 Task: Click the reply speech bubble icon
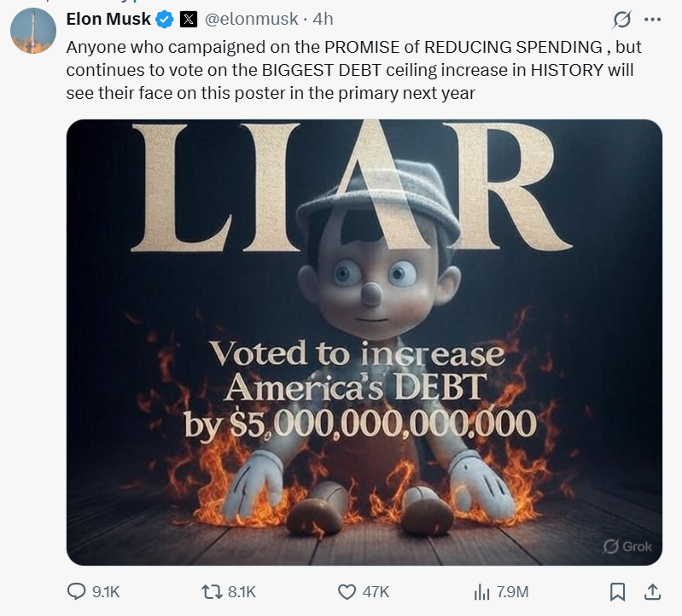(x=77, y=591)
